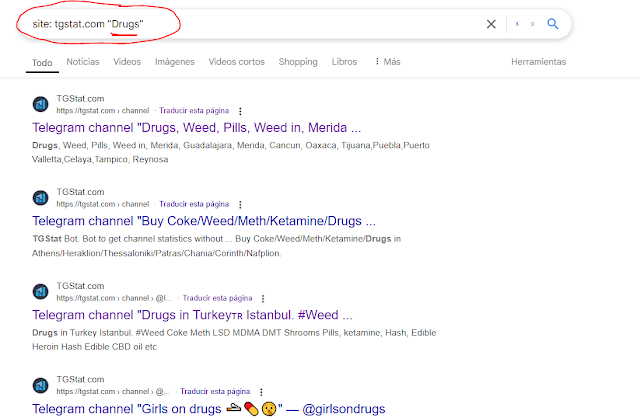Switch to the Imágenes tab

[175, 62]
